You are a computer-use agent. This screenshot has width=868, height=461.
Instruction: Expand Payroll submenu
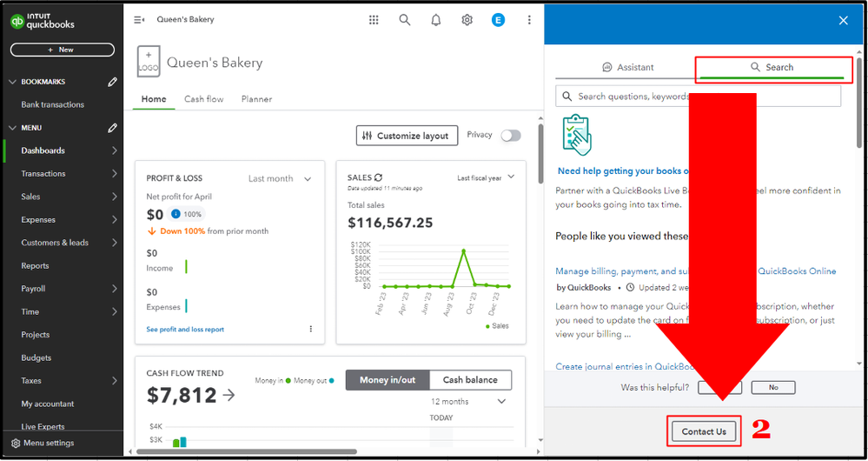[114, 289]
